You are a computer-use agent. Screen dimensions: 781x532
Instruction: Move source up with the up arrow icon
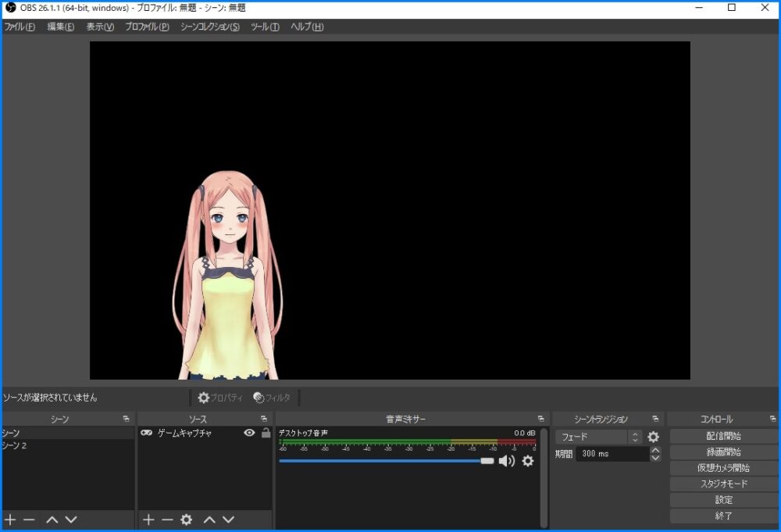pos(208,520)
